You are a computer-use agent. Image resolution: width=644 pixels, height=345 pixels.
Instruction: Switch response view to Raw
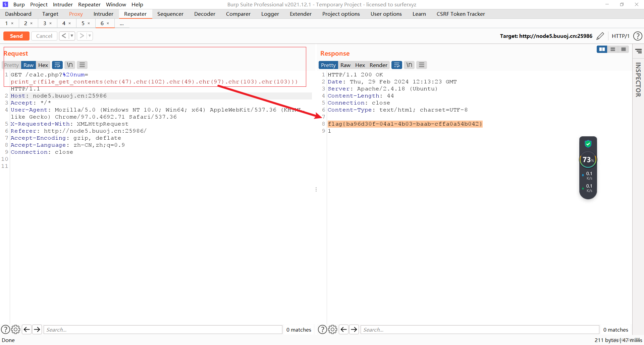(x=345, y=65)
